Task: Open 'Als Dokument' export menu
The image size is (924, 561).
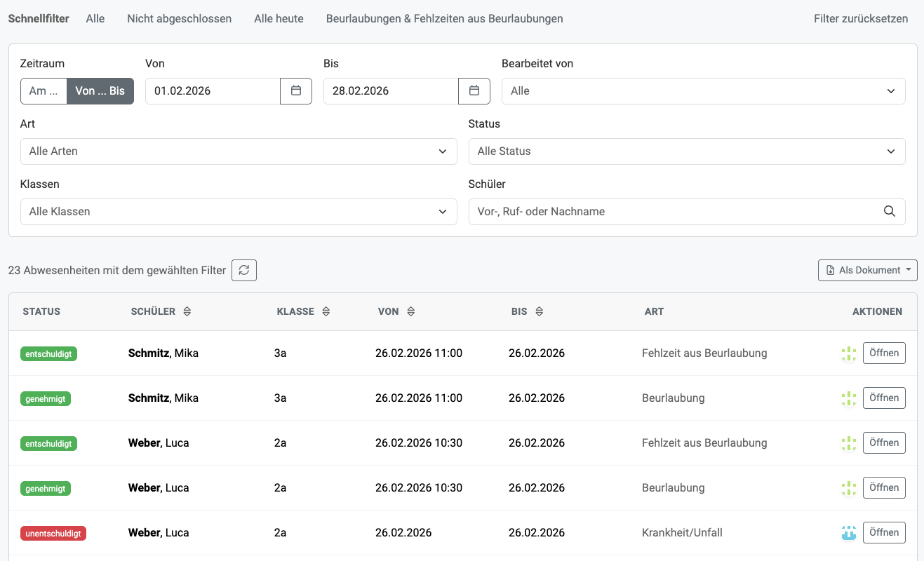Action: [x=867, y=271]
